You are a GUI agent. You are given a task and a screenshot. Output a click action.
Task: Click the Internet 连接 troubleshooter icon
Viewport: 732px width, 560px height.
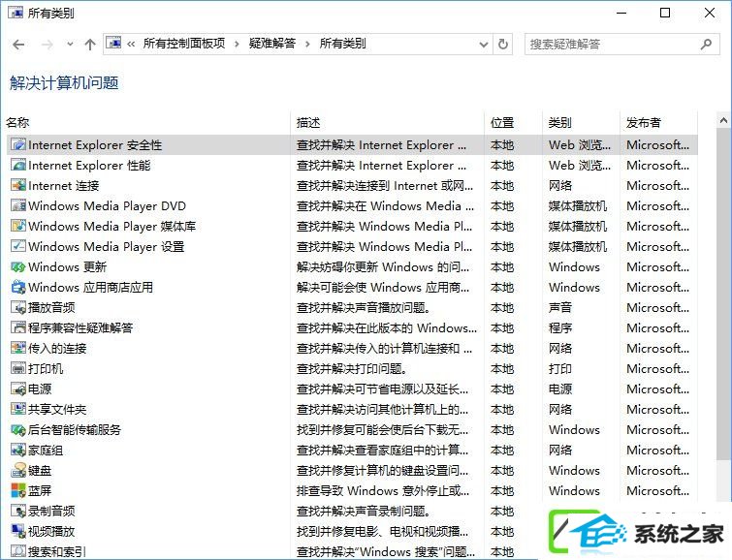pos(18,185)
